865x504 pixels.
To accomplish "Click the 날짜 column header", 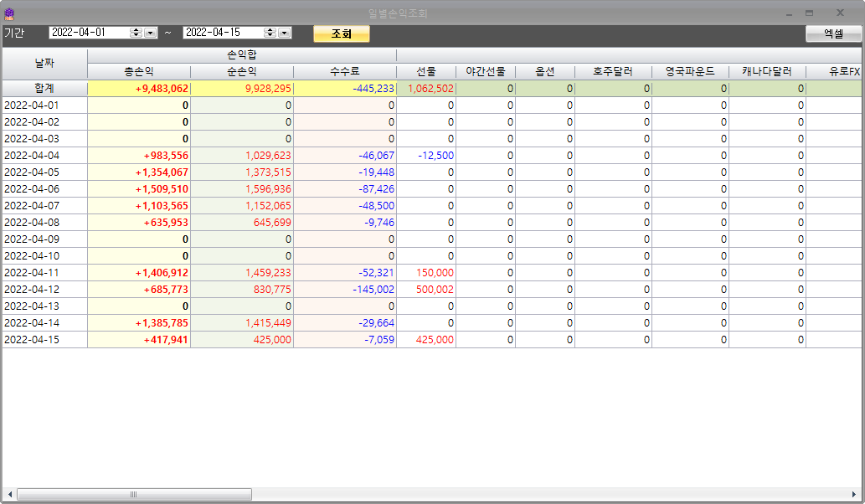I will click(x=44, y=64).
